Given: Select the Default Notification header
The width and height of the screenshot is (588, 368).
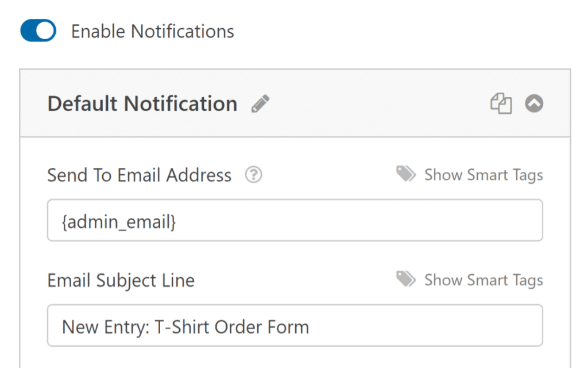Looking at the screenshot, I should point(142,103).
